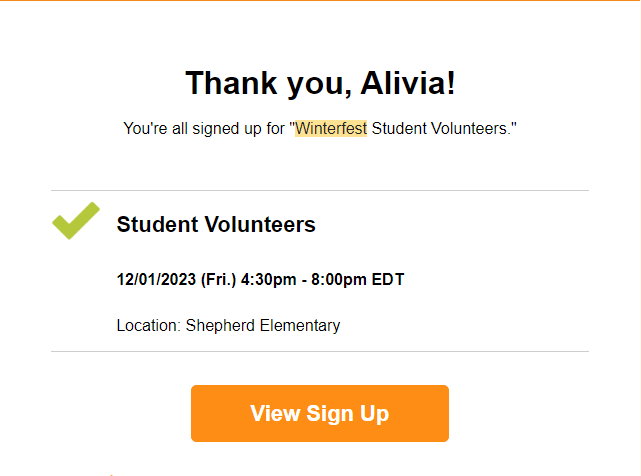Click the orange border at the top
Viewport: 641px width, 476px height.
click(320, 1)
